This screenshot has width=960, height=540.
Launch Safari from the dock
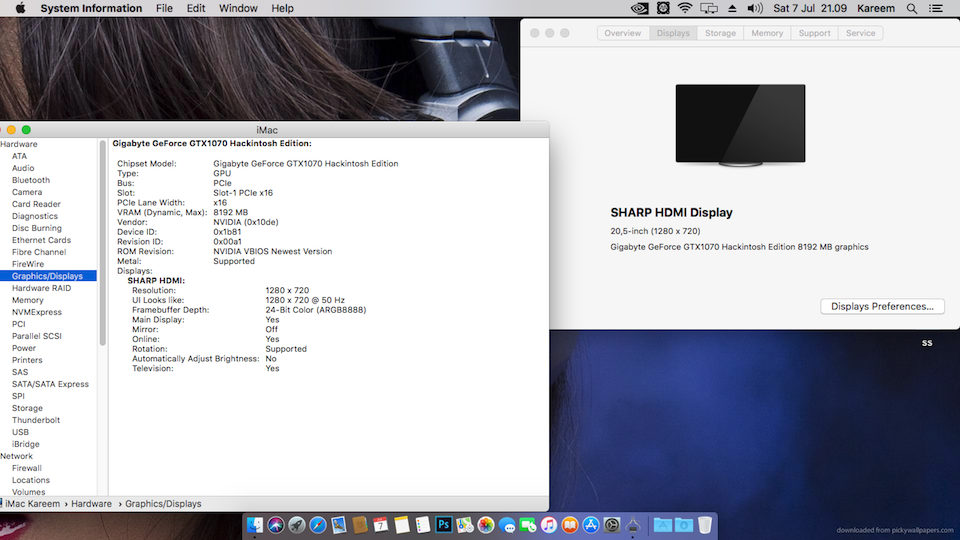pos(318,525)
